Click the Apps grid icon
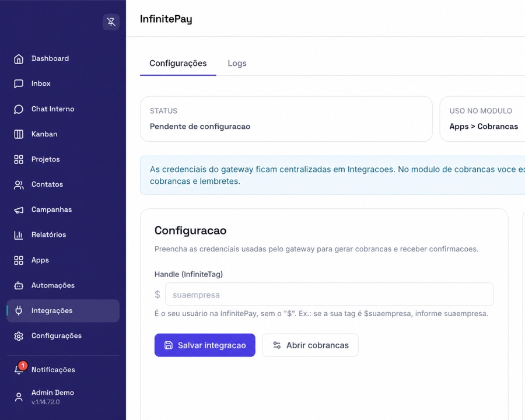The image size is (525, 420). tap(19, 260)
